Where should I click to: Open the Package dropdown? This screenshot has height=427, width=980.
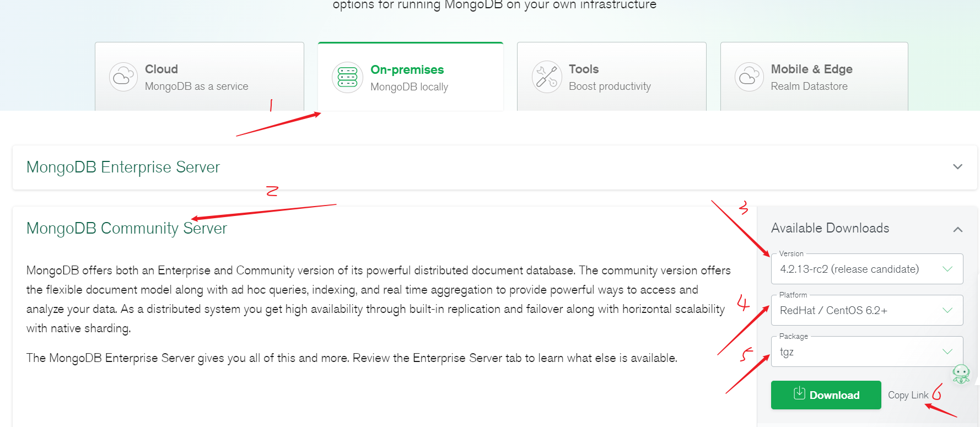click(x=867, y=352)
